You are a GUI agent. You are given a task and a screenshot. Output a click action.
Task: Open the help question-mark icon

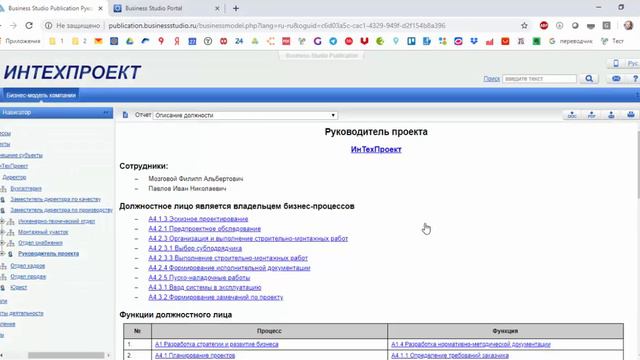click(x=635, y=78)
